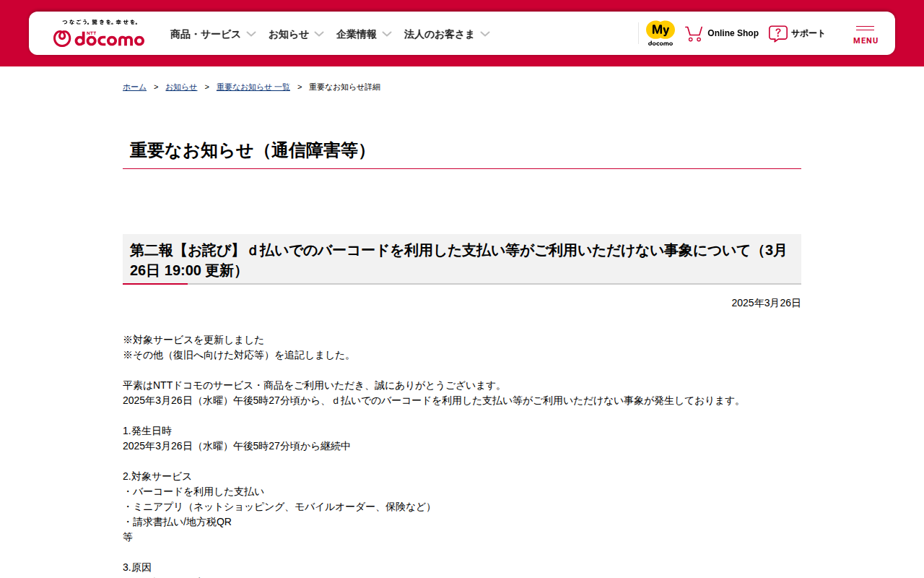The image size is (924, 578).
Task: Click the ・ミニアプリ list item
Action: [279, 506]
